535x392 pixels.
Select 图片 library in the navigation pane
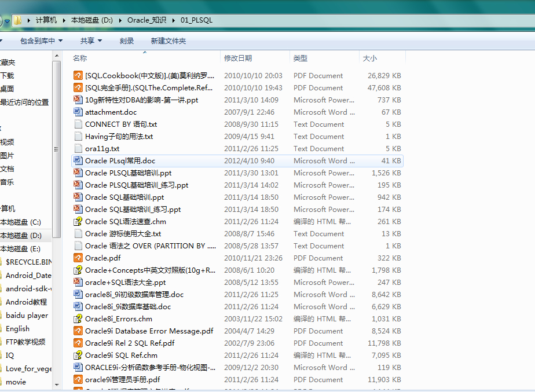tap(7, 156)
